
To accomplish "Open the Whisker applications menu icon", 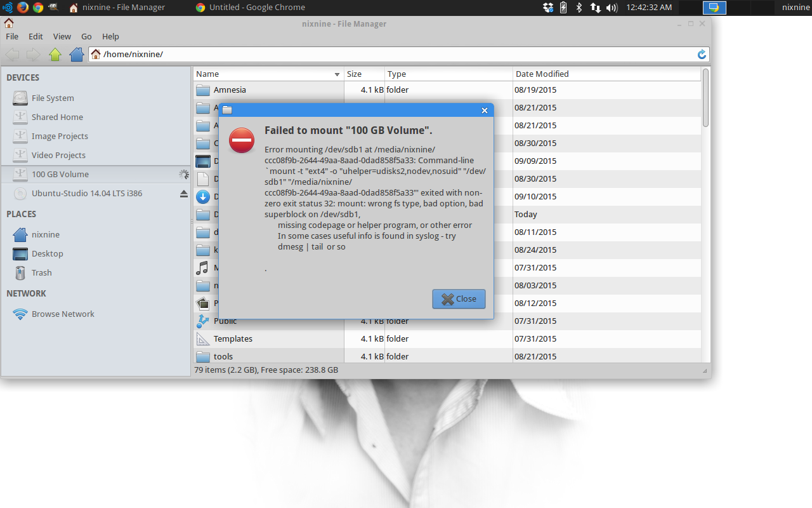I will (8, 8).
